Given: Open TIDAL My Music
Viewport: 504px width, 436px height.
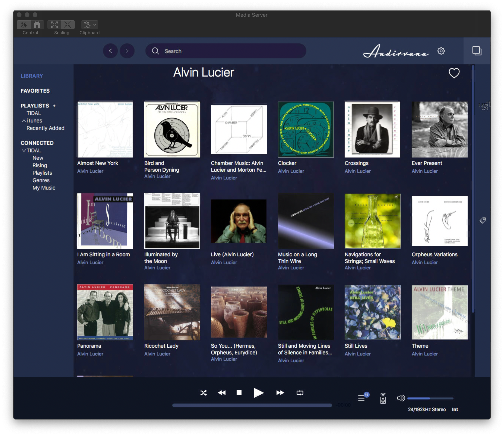Looking at the screenshot, I should [44, 188].
